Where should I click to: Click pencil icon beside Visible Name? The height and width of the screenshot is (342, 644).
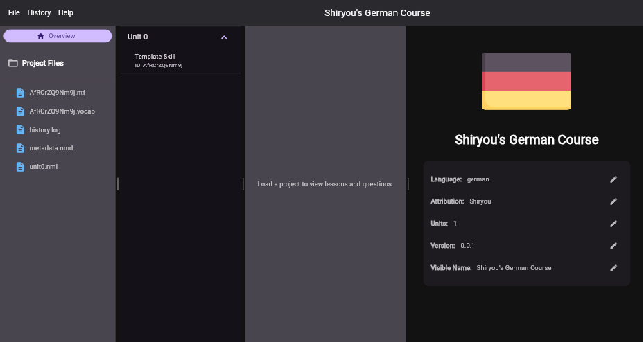click(x=613, y=268)
